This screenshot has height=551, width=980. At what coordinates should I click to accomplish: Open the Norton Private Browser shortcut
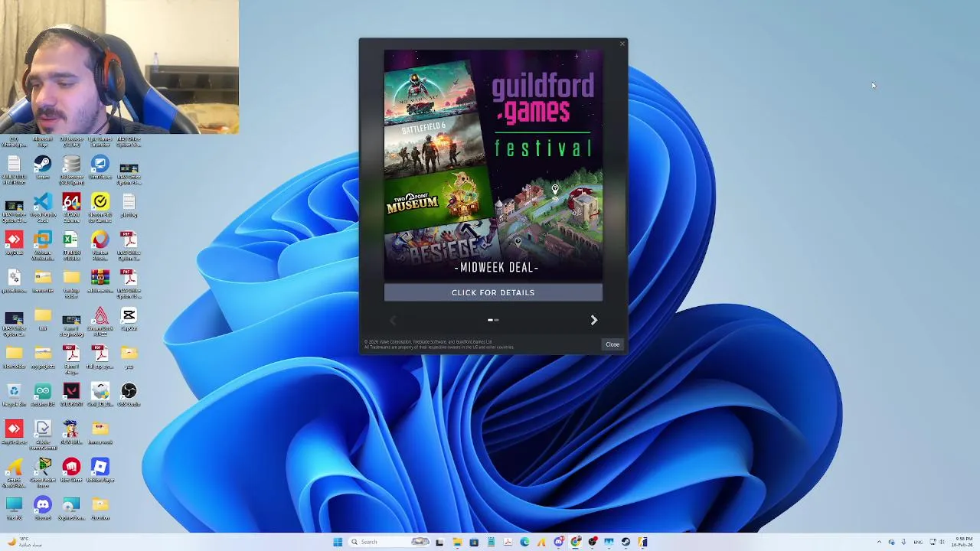click(x=100, y=243)
